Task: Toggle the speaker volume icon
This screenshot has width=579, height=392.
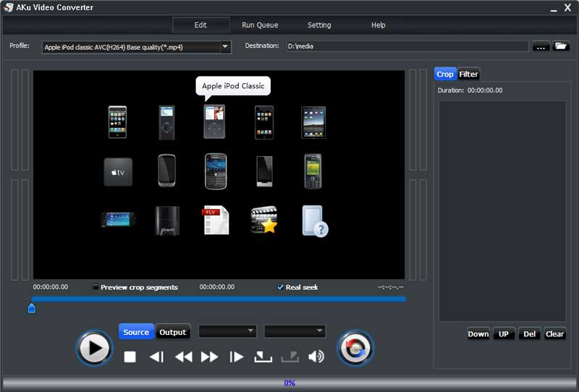Action: point(316,357)
